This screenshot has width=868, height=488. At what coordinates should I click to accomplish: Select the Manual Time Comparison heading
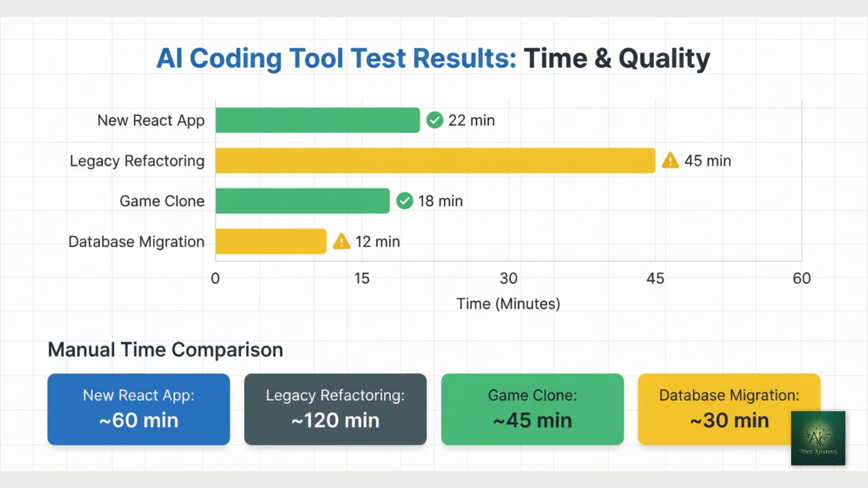(165, 349)
